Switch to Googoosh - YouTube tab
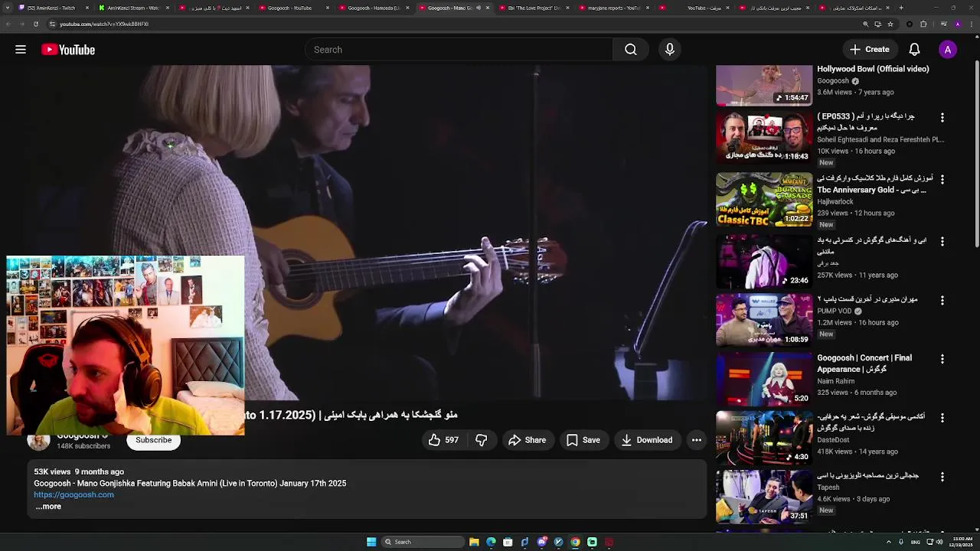980x551 pixels. pos(295,8)
